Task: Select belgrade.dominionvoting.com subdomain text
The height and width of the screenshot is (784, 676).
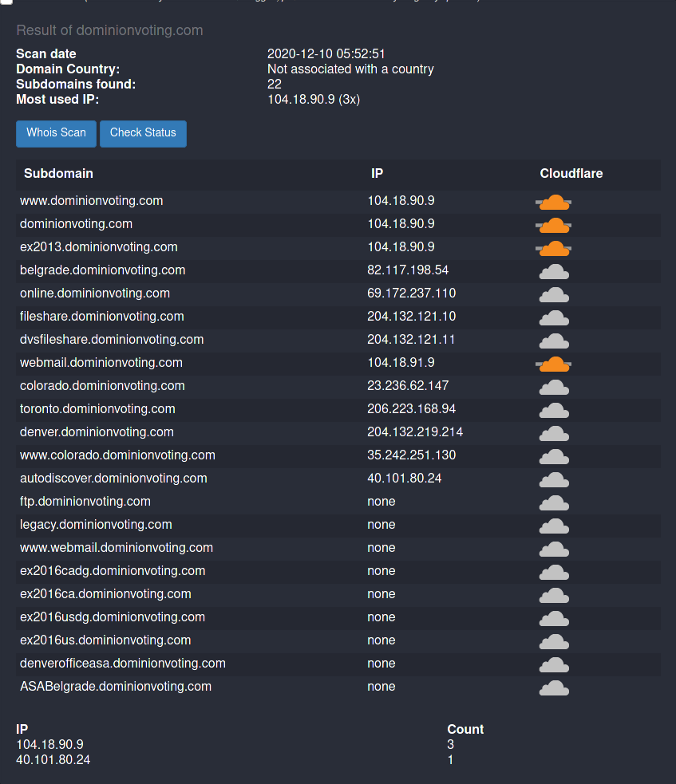Action: (103, 270)
